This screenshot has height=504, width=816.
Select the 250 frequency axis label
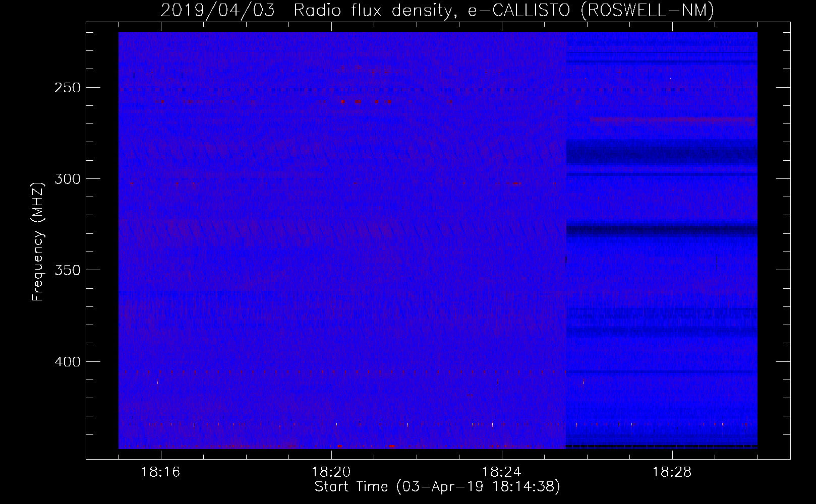[68, 88]
